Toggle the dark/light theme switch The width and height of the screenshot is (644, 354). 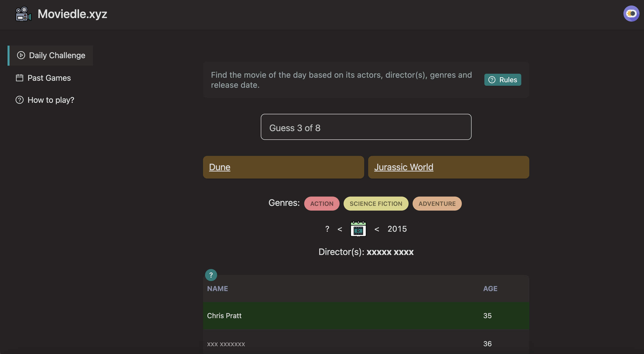[631, 14]
